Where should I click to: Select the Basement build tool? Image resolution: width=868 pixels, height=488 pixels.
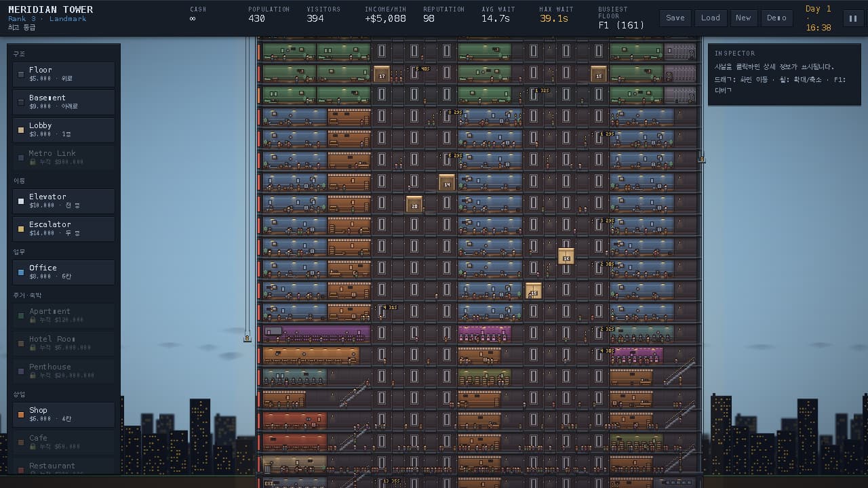(64, 102)
